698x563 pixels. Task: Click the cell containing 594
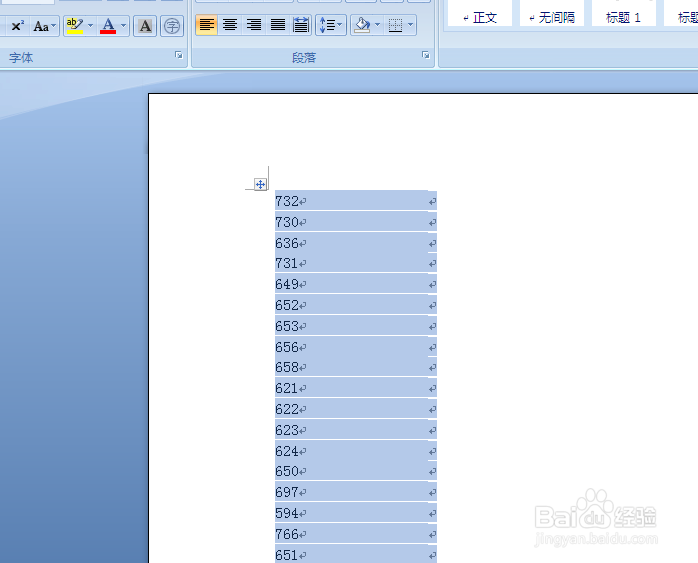click(352, 513)
